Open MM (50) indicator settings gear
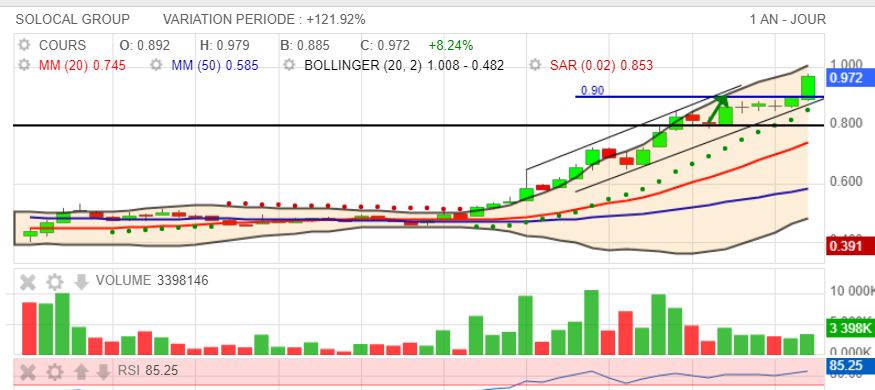 tap(156, 65)
